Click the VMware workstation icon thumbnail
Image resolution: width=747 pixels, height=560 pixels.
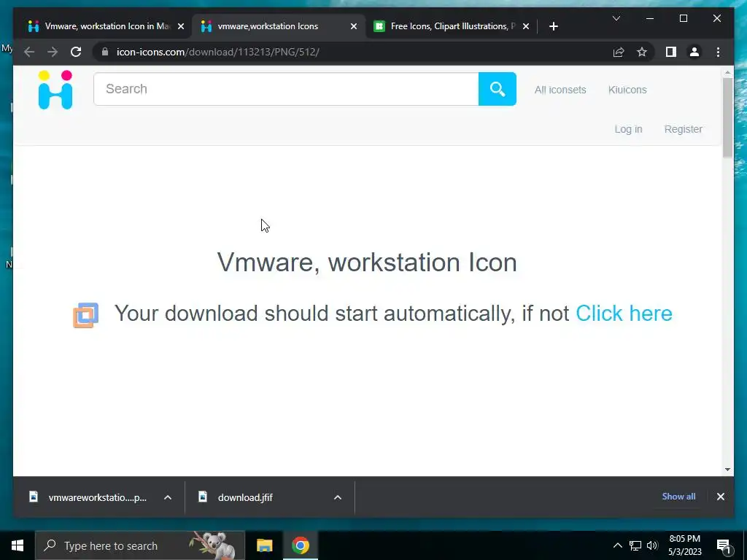tap(86, 315)
